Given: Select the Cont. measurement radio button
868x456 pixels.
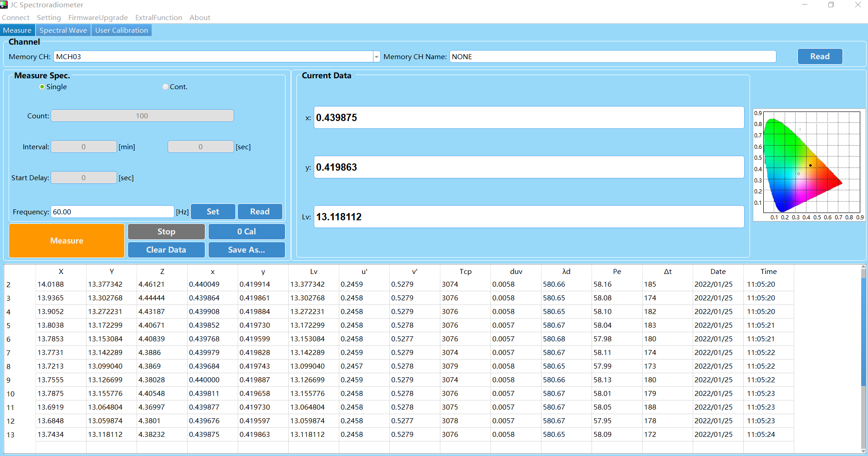Looking at the screenshot, I should [x=165, y=87].
